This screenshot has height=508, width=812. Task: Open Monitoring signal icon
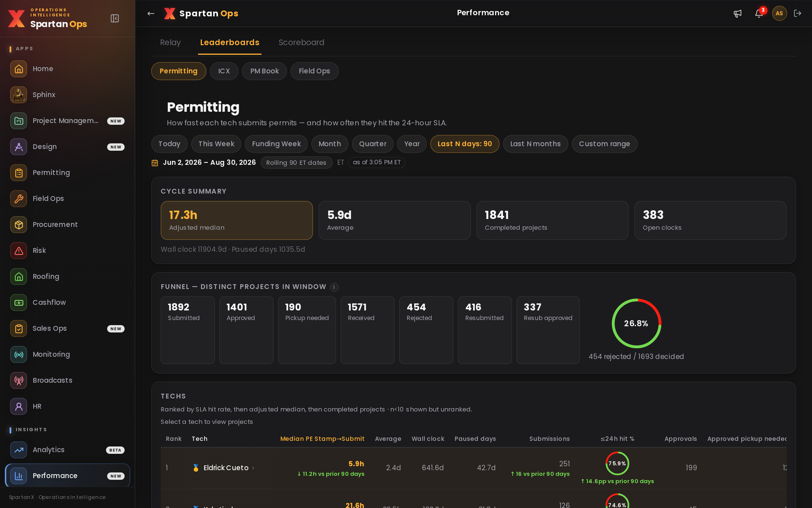pyautogui.click(x=18, y=354)
